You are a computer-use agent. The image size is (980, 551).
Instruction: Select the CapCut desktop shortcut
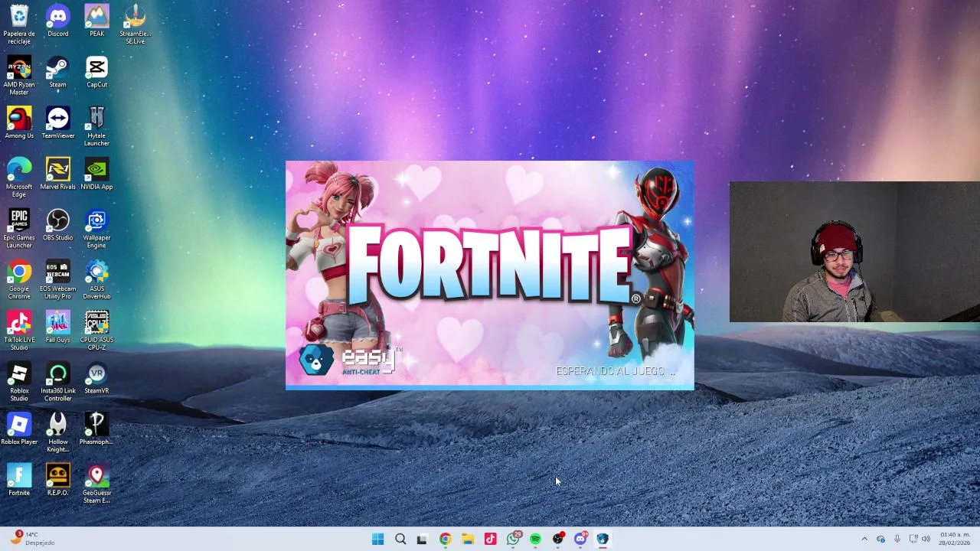pyautogui.click(x=96, y=72)
